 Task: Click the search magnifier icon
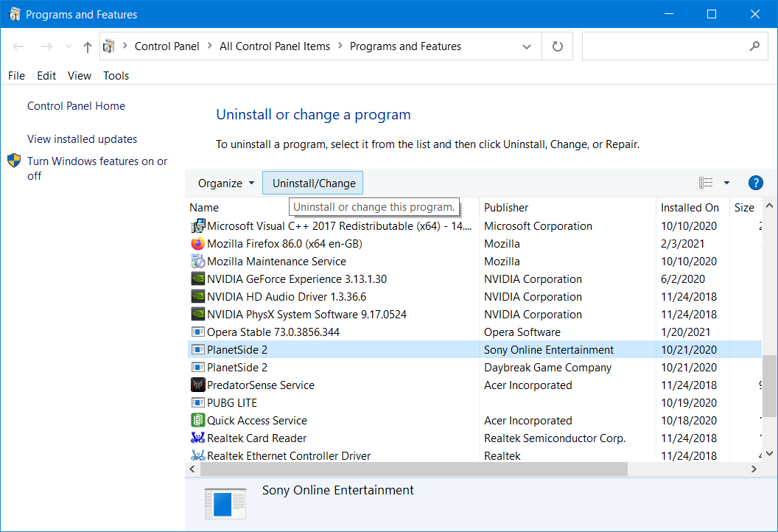point(754,46)
